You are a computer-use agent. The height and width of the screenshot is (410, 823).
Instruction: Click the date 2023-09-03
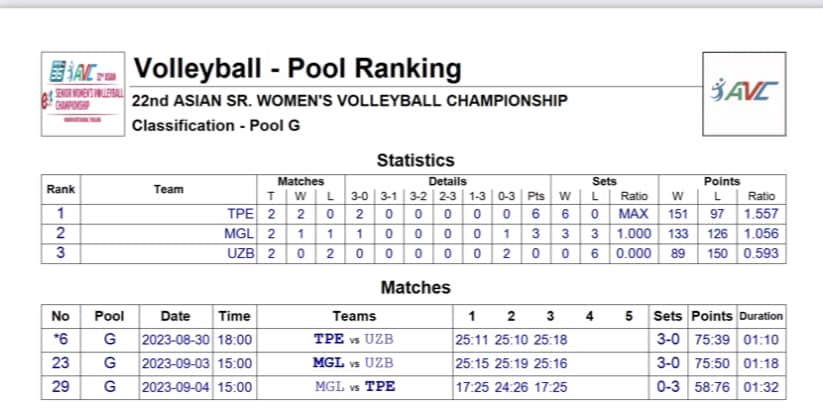coord(176,363)
